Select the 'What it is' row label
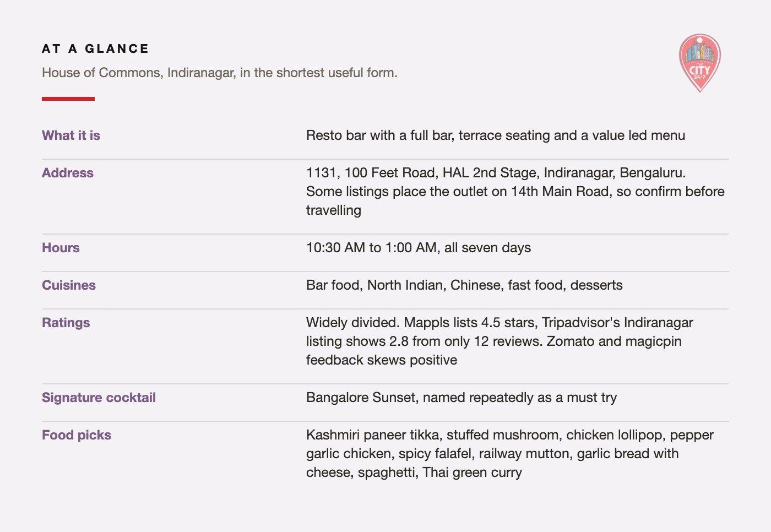The height and width of the screenshot is (532, 771). coord(71,135)
